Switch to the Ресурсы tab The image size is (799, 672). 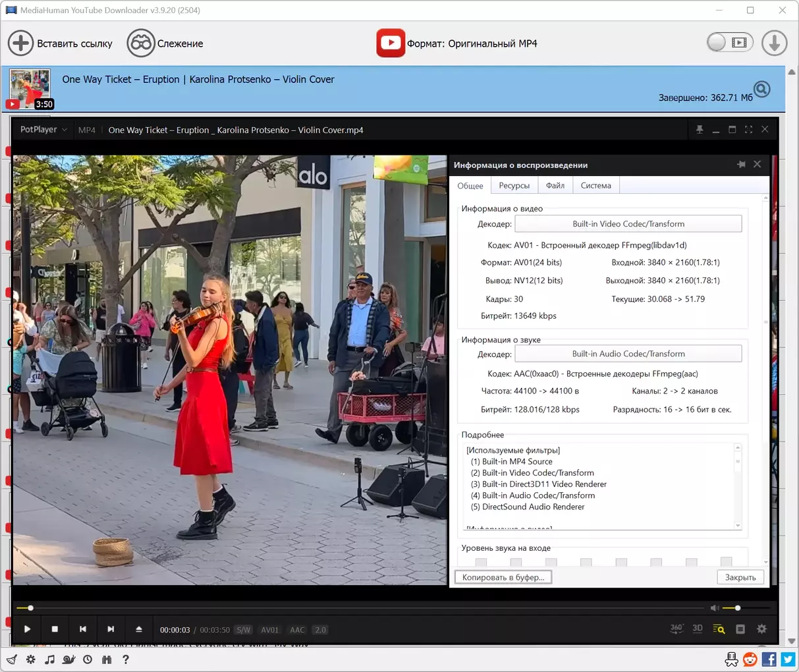point(514,186)
